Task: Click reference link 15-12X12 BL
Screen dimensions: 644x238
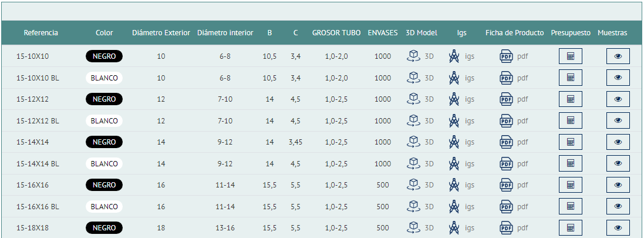Action: (38, 121)
